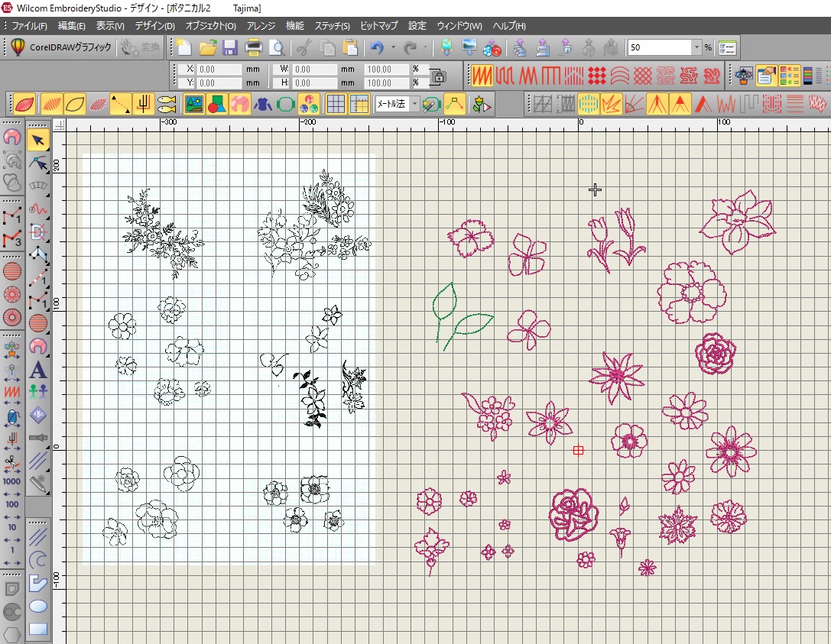Expand the Redo history arrow
The width and height of the screenshot is (831, 644).
(426, 47)
